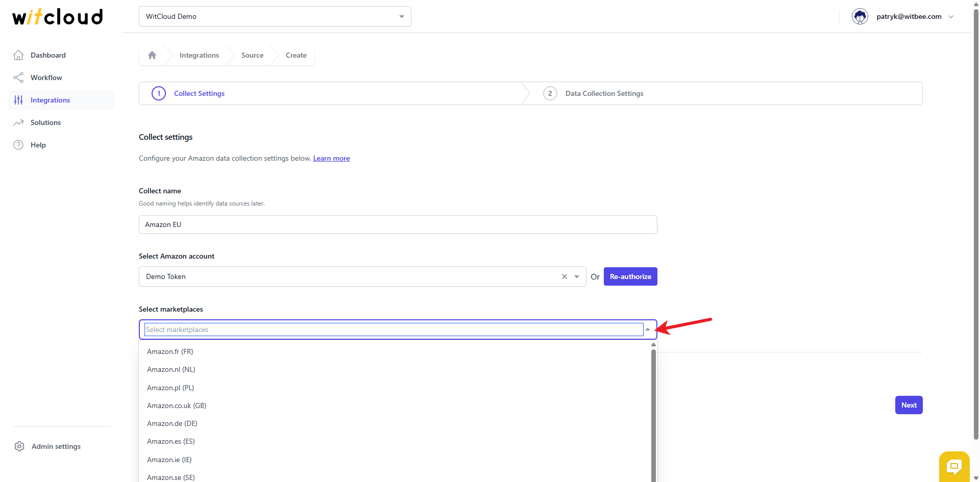Screen dimensions: 980x482
Task: Collapse the marketplaces dropdown arrow
Action: [x=648, y=329]
